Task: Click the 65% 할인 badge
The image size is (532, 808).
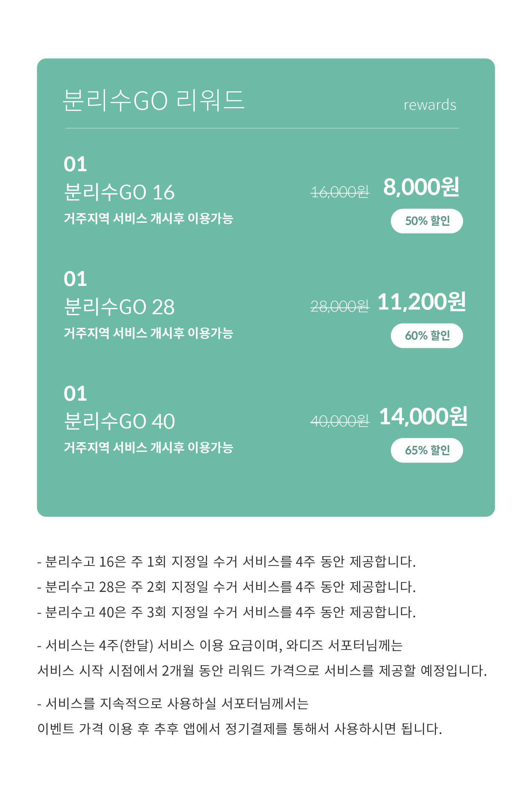Action: 426,451
